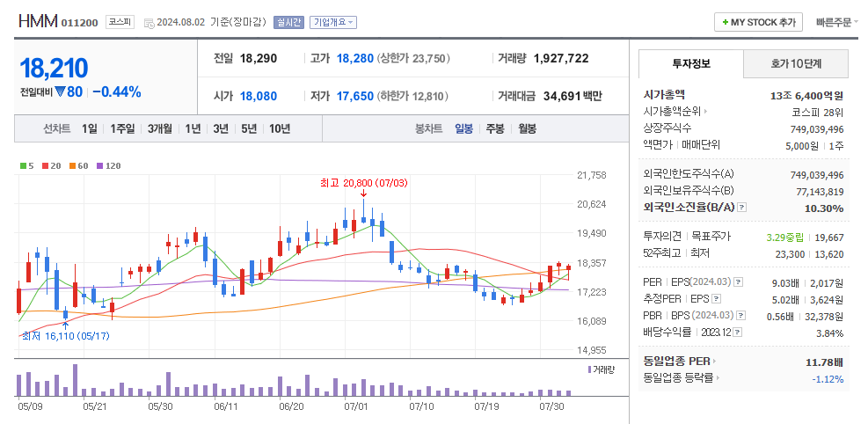The height and width of the screenshot is (424, 868).
Task: Click the MY STOCK 추가 button
Action: [758, 22]
